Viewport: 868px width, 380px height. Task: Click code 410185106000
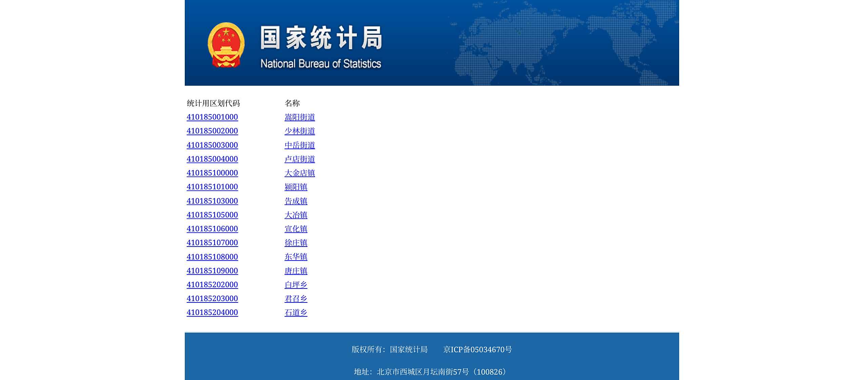[212, 229]
